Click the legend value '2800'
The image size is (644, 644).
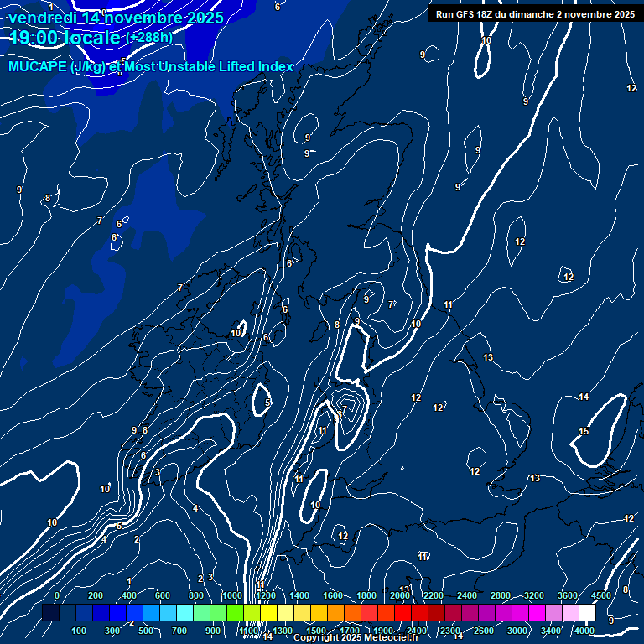pyautogui.click(x=501, y=595)
